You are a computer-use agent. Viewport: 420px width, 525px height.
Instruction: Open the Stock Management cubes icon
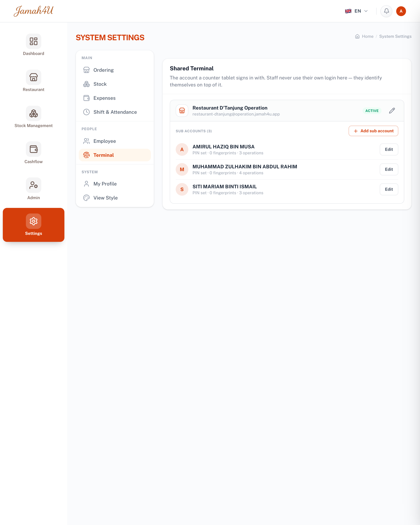pyautogui.click(x=34, y=113)
